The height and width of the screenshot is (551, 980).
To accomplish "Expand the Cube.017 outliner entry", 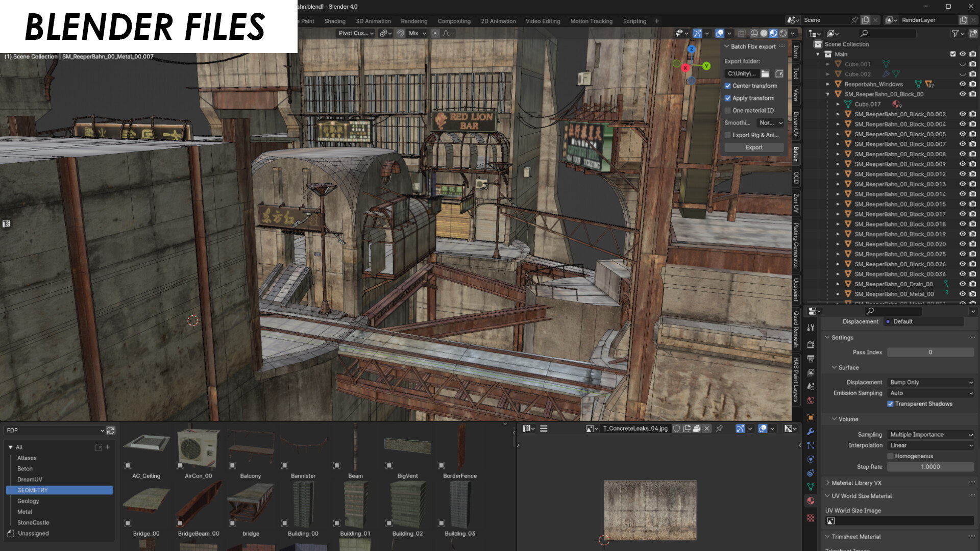I will click(x=839, y=104).
